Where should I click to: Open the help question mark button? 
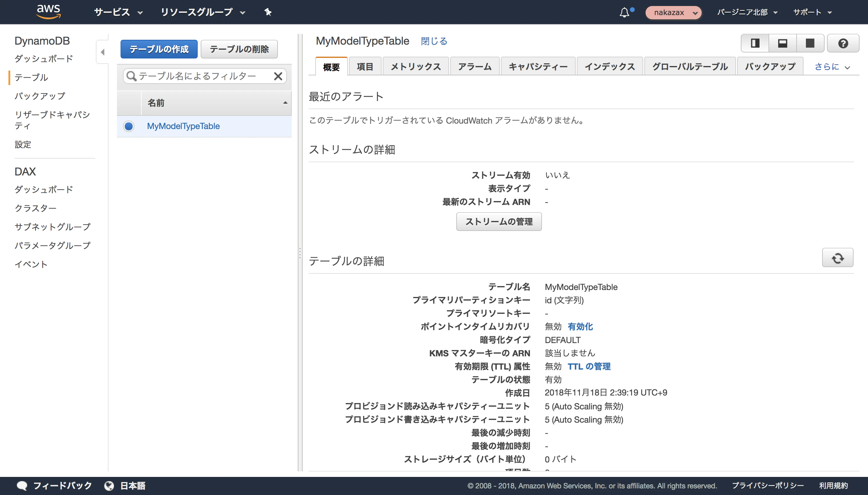pos(843,43)
